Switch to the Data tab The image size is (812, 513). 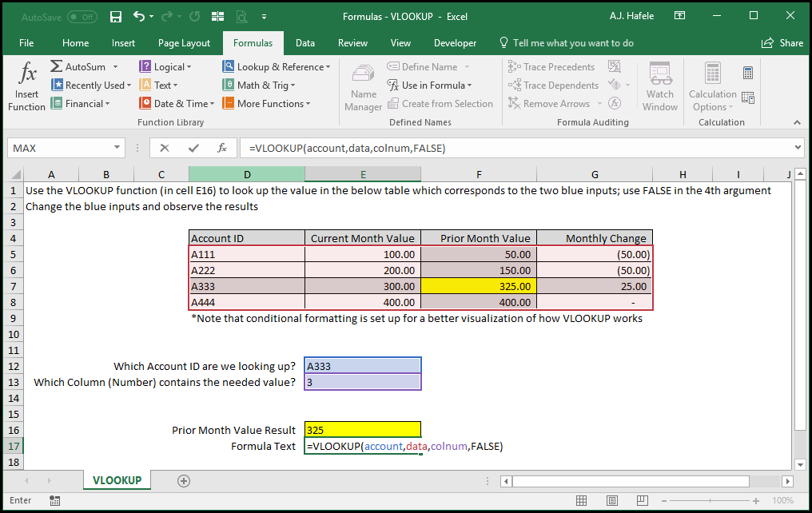[305, 43]
